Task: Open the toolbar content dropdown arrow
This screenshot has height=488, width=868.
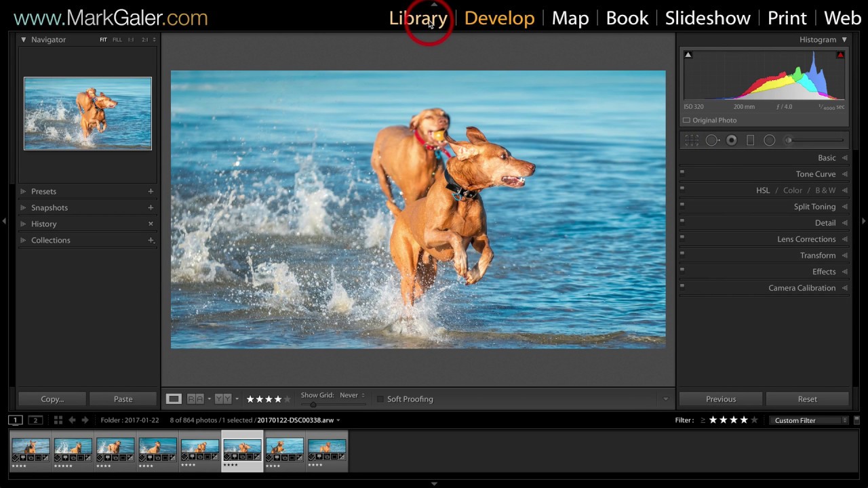Action: point(665,399)
